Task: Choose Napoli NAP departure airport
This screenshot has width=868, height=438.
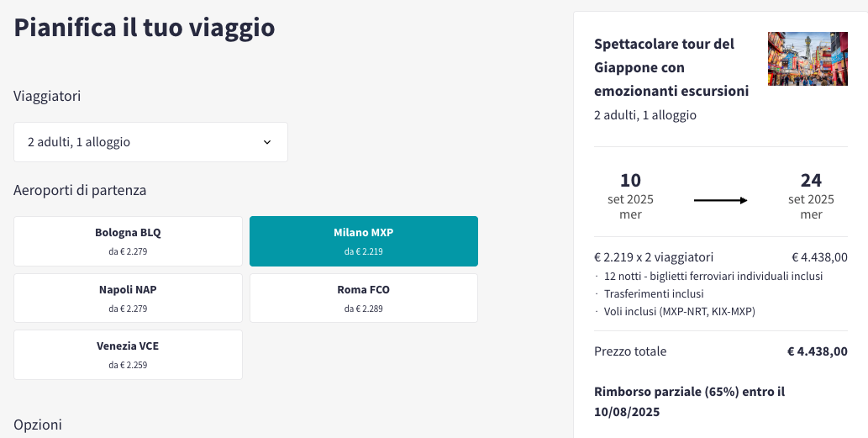Action: (x=128, y=298)
